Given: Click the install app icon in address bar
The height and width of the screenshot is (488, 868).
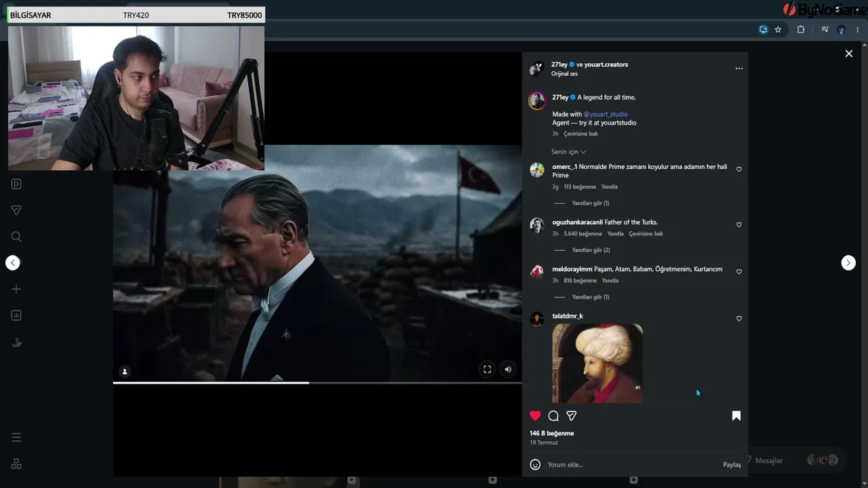Looking at the screenshot, I should pos(764,30).
